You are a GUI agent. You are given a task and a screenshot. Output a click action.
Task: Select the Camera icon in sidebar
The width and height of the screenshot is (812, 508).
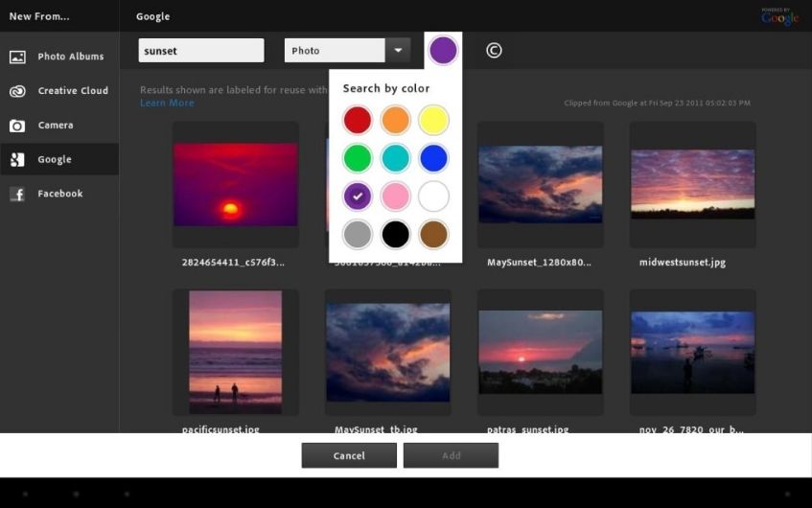click(x=17, y=126)
